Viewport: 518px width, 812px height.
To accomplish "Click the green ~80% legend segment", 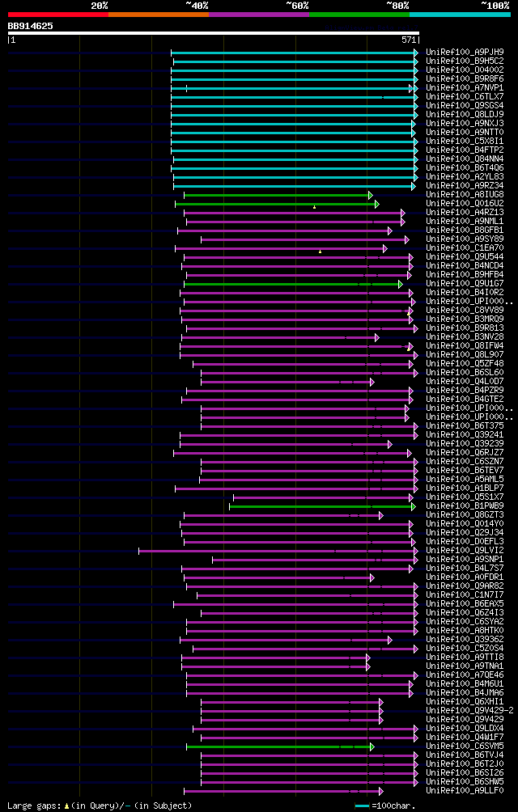I will click(359, 15).
